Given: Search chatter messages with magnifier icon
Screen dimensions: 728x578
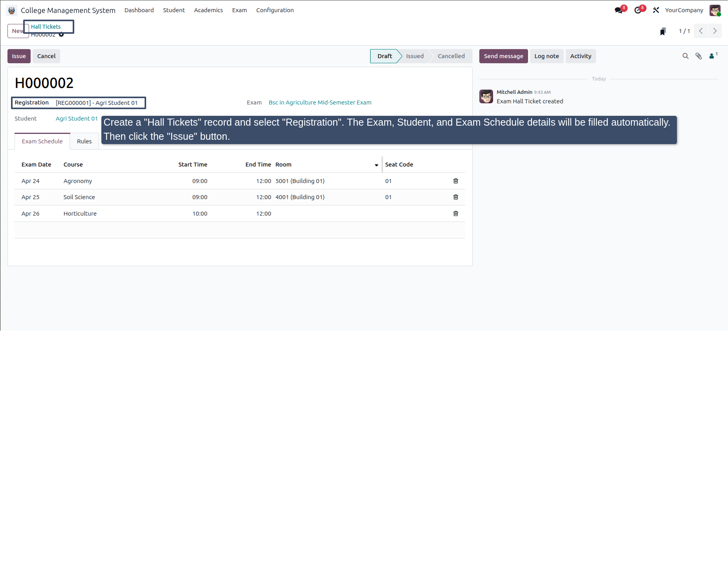Looking at the screenshot, I should [686, 56].
